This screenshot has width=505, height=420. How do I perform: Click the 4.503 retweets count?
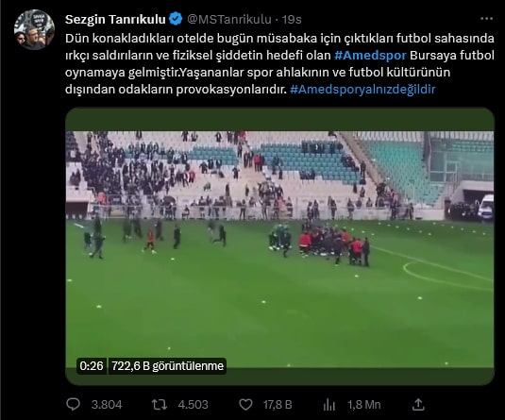click(x=193, y=405)
